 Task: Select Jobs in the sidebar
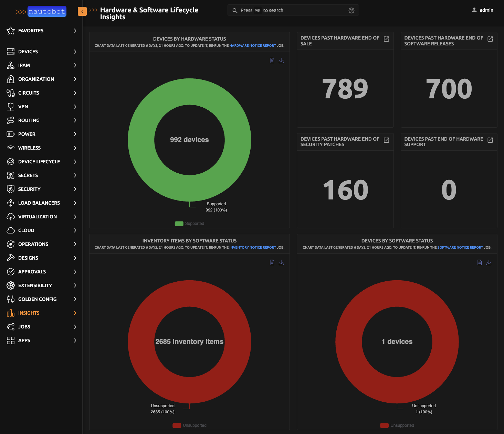pos(24,327)
